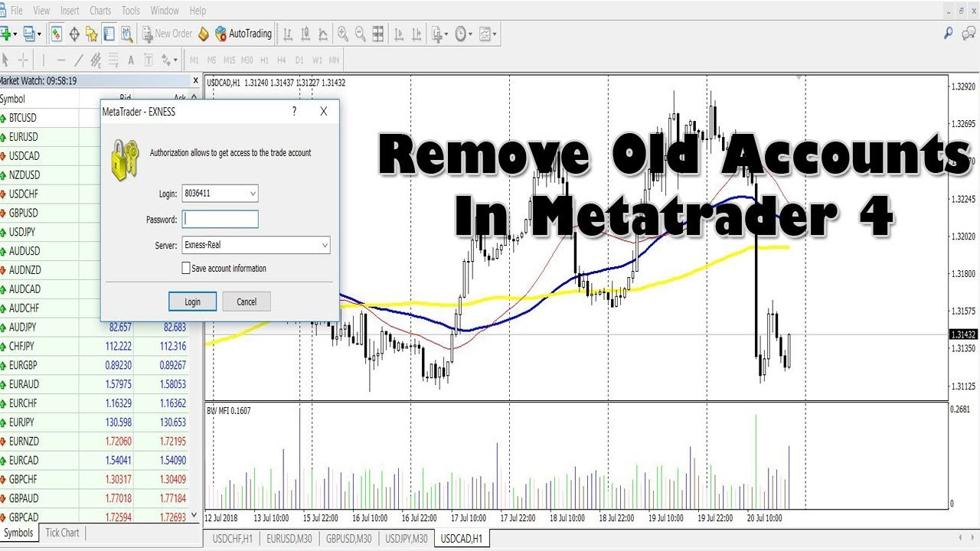Toggle the Navigator panel icon

tap(91, 34)
